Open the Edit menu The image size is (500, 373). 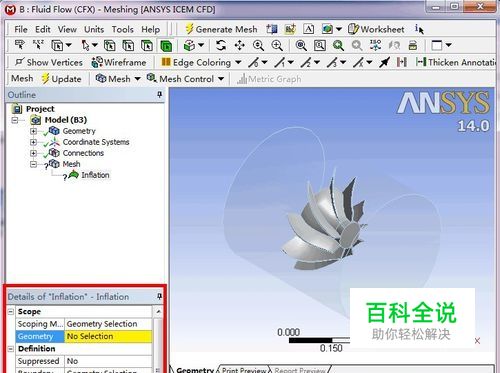point(43,29)
